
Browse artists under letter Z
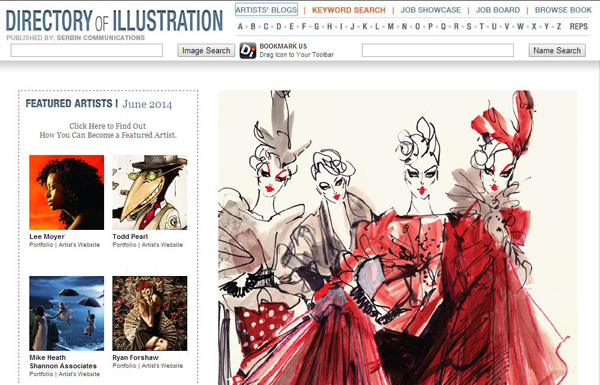559,26
